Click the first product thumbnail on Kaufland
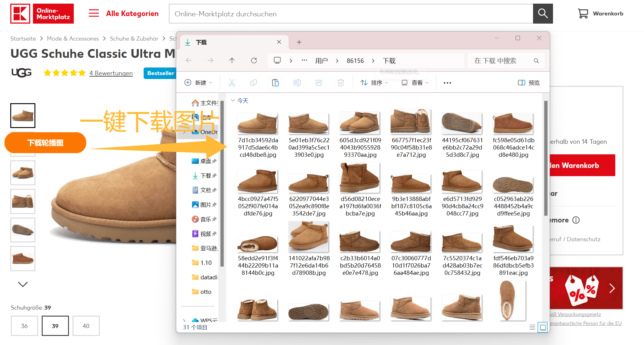 [23, 115]
